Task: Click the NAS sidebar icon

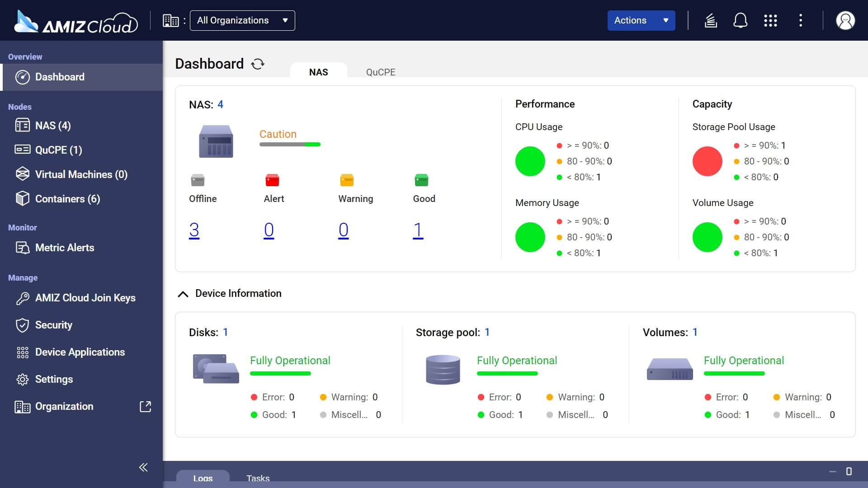Action: (22, 125)
